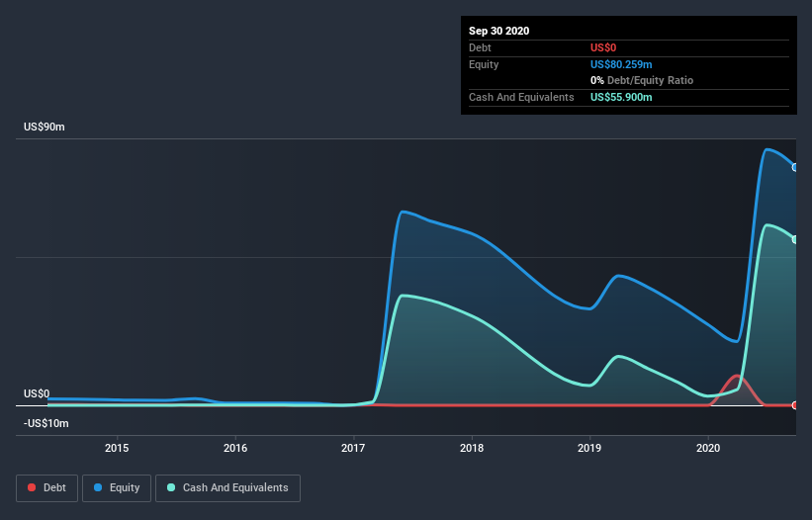
Task: Click the Sep 30 2020 tooltip date
Action: coord(499,31)
